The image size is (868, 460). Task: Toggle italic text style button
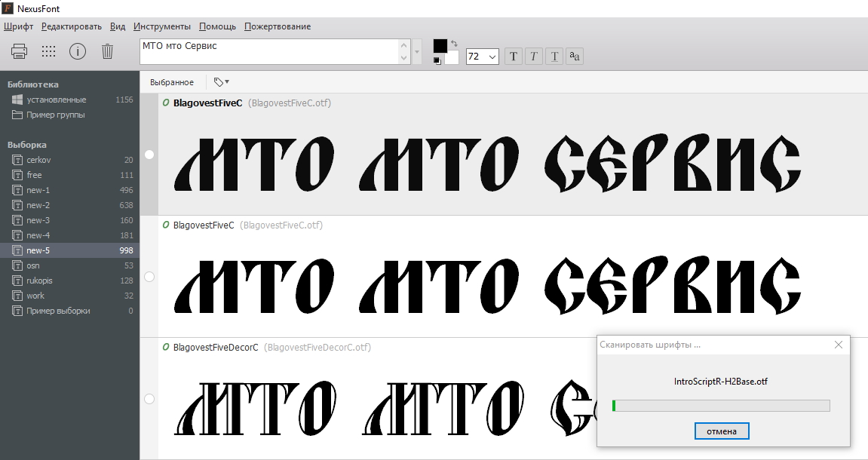tap(534, 56)
